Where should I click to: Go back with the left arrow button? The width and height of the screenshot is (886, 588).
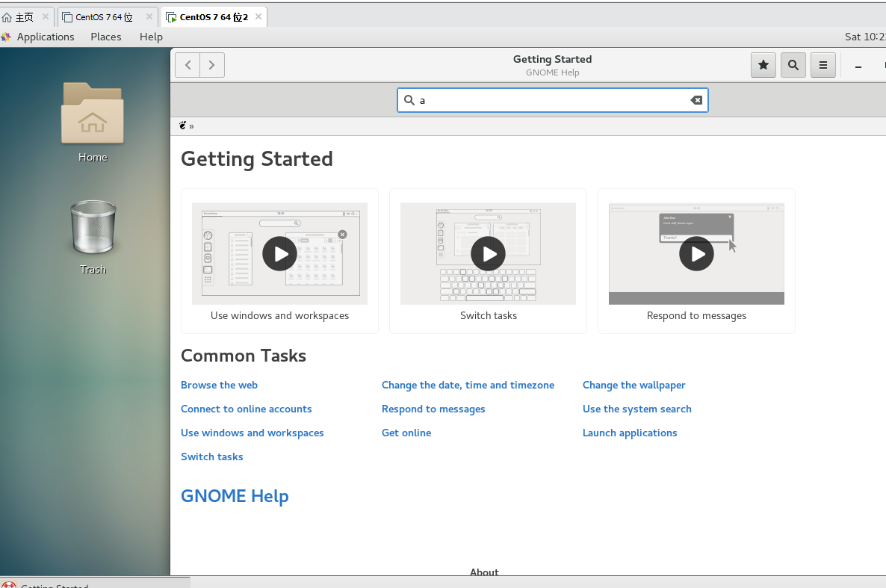coord(188,65)
